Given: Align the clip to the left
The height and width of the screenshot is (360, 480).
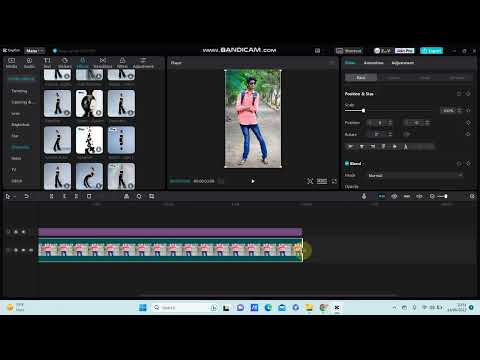Looking at the screenshot, I should [x=351, y=146].
